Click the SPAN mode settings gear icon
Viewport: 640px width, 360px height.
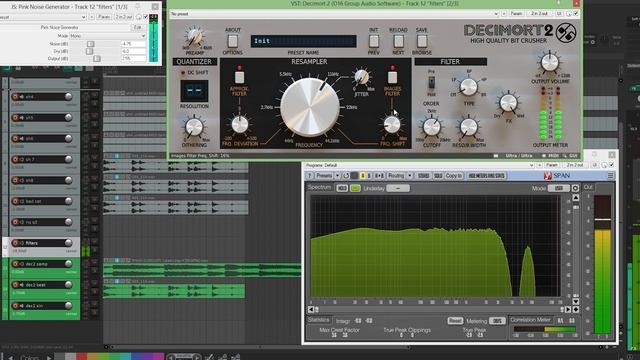point(575,188)
